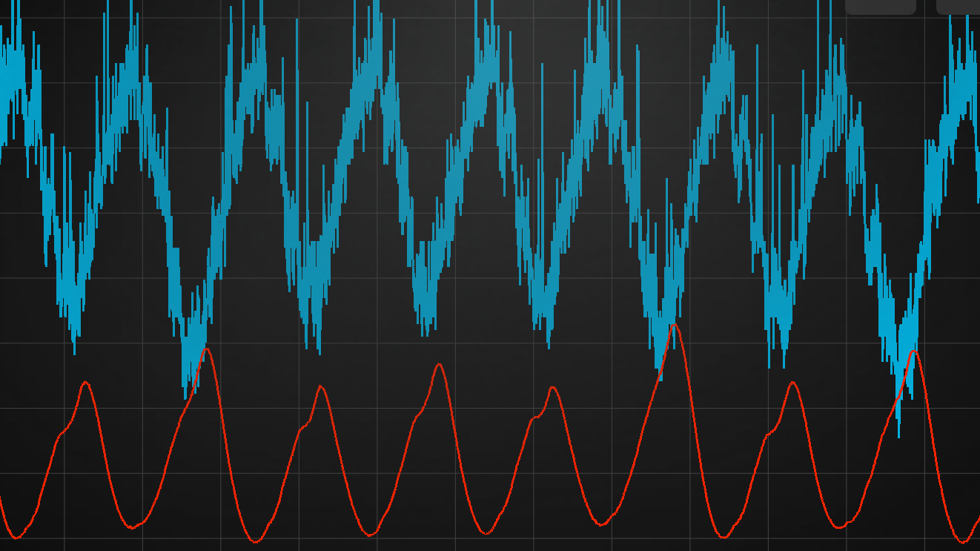Click the fourth red peak from the left
Screen dimensions: 980x551
440,364
